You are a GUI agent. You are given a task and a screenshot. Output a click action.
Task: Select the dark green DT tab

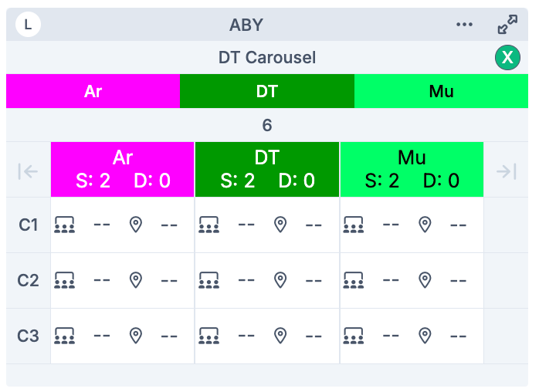tap(267, 91)
